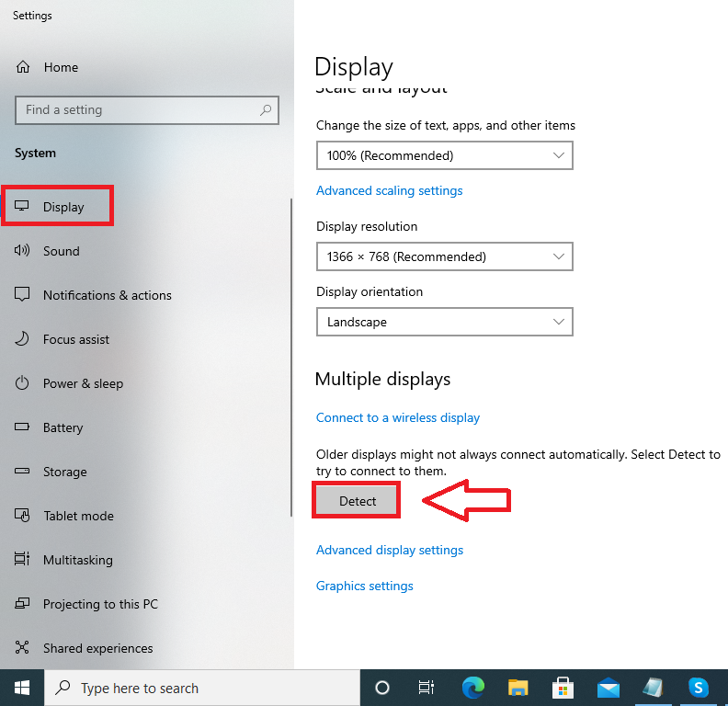Click the magnifier icon in Find a setting

[266, 110]
